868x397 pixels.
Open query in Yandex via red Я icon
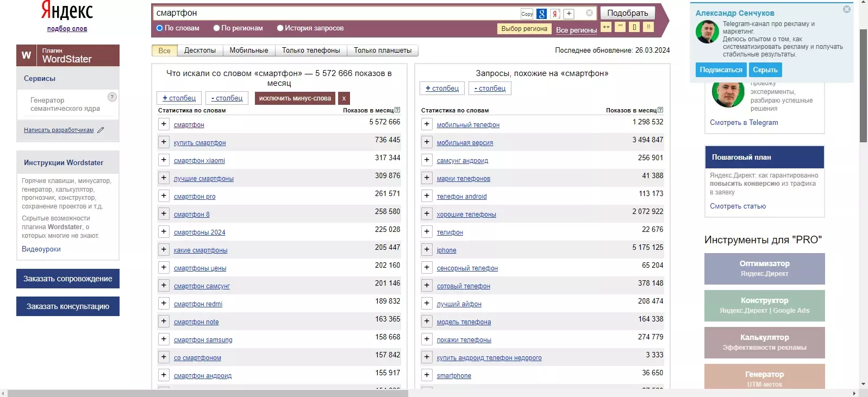(x=555, y=14)
